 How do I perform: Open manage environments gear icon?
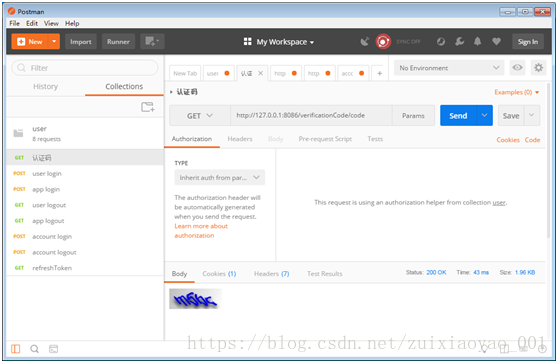coord(538,67)
